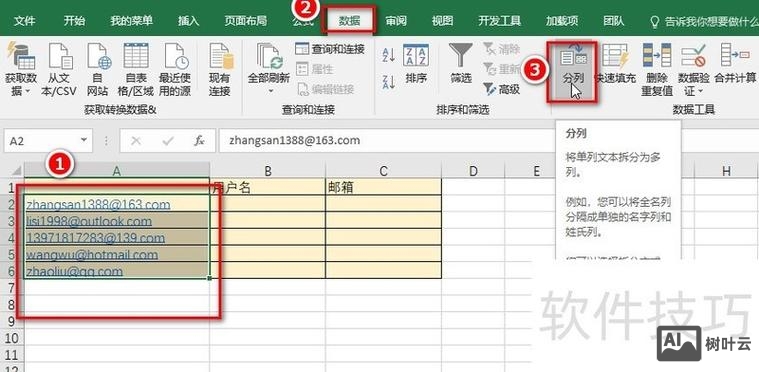Viewport: 759px width, 372px height.
Task: Click the formula bar confirm checkmark
Action: 168,141
